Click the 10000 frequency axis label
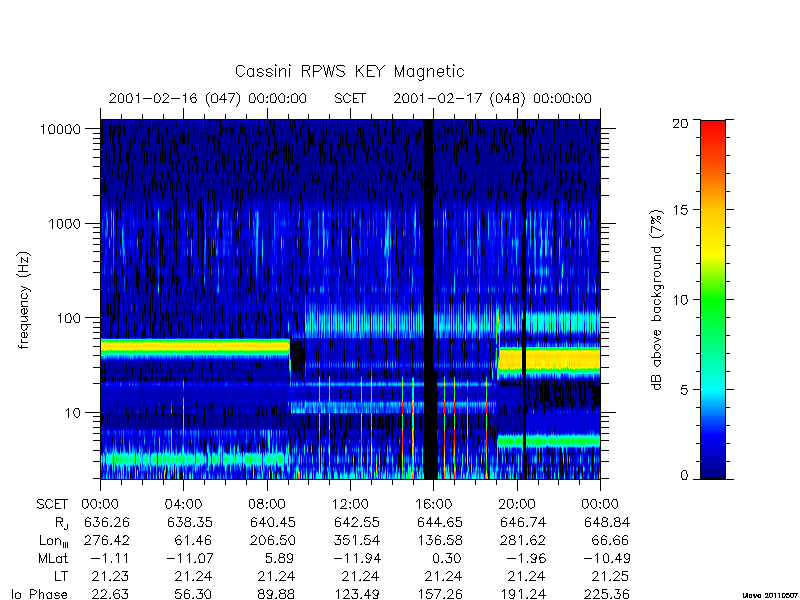This screenshot has width=800, height=600. point(60,130)
